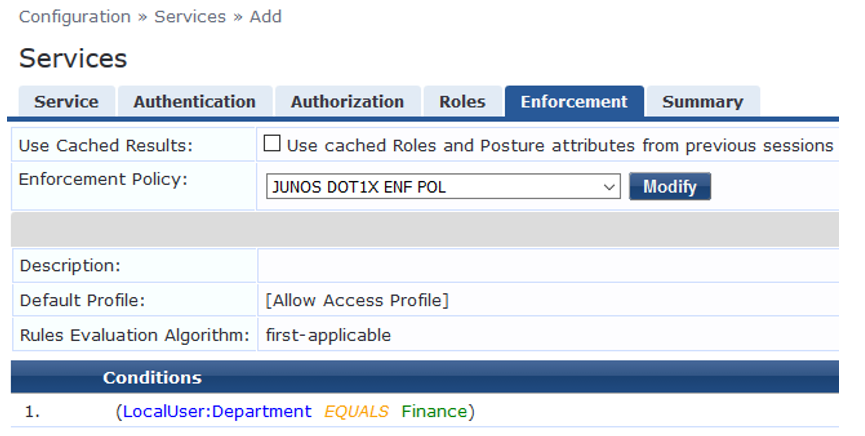Image resolution: width=865 pixels, height=436 pixels.
Task: Select rule number 1 row
Action: [x=32, y=411]
